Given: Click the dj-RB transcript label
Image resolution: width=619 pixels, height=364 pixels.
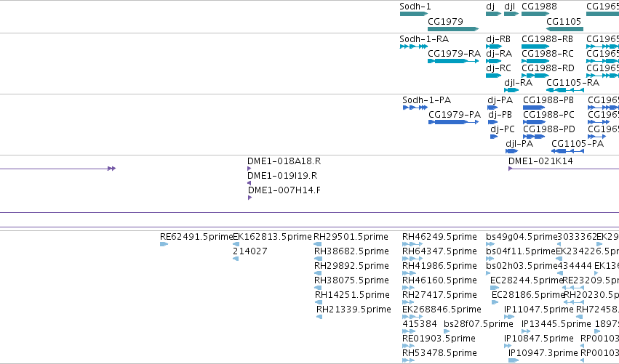Looking at the screenshot, I should (498, 39).
